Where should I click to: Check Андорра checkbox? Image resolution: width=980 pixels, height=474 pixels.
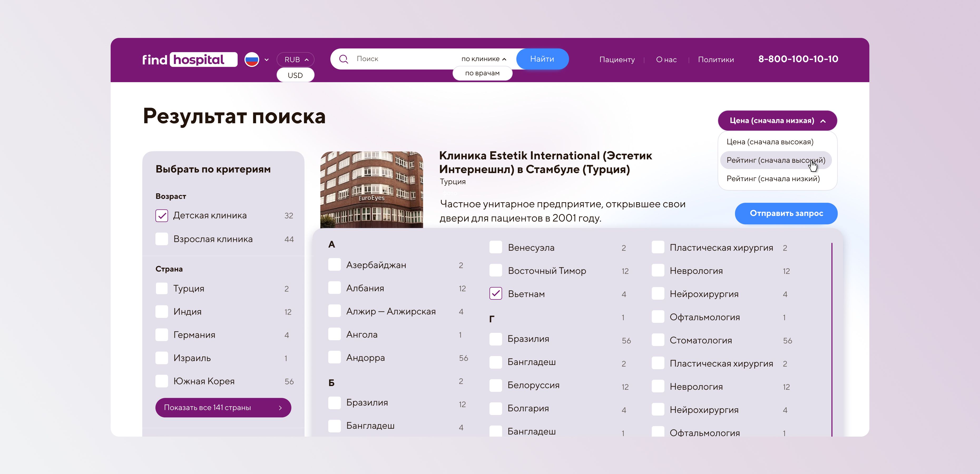334,358
